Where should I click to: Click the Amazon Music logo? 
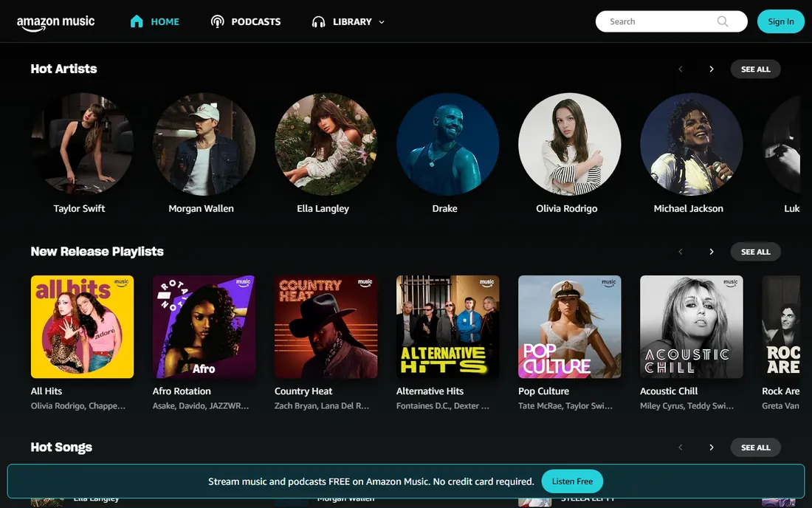(x=55, y=23)
